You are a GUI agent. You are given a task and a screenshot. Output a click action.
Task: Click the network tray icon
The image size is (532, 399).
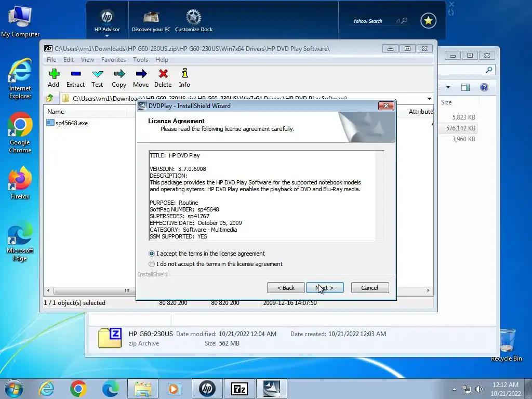tap(467, 389)
